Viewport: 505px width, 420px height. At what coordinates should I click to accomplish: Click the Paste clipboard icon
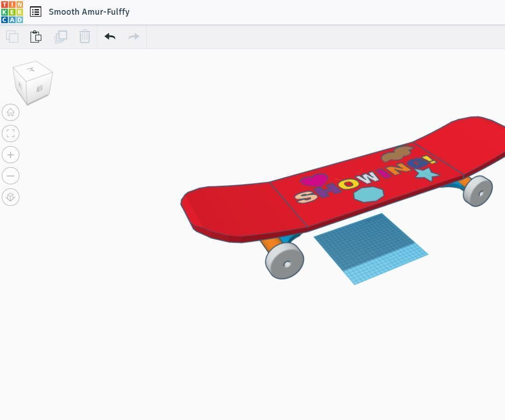tap(36, 36)
